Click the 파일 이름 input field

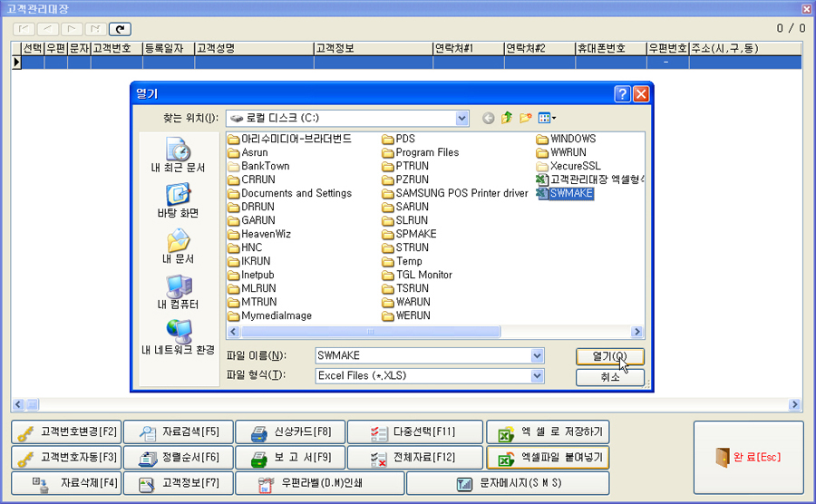click(423, 355)
